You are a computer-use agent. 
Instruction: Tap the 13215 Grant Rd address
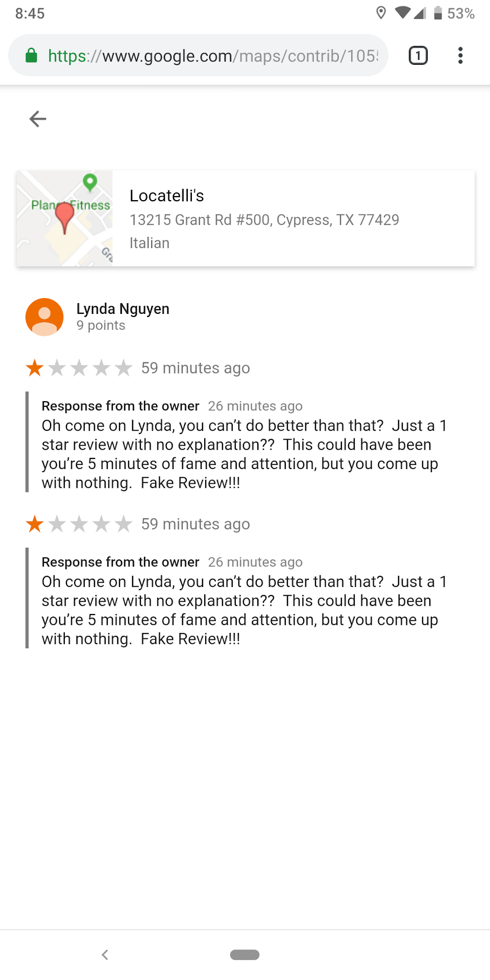[264, 220]
